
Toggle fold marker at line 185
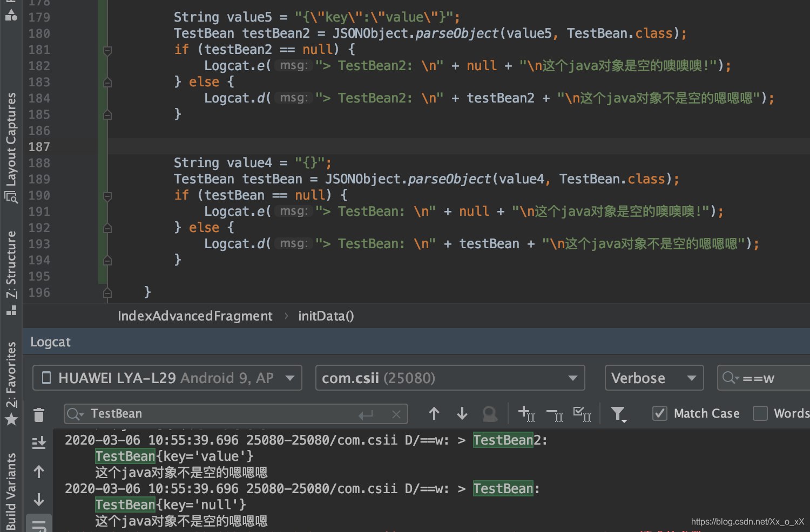(x=107, y=115)
